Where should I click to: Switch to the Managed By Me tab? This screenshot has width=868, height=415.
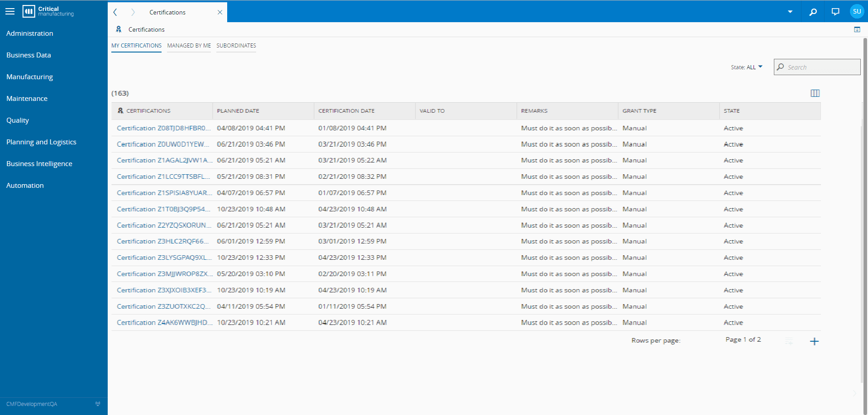click(x=189, y=46)
